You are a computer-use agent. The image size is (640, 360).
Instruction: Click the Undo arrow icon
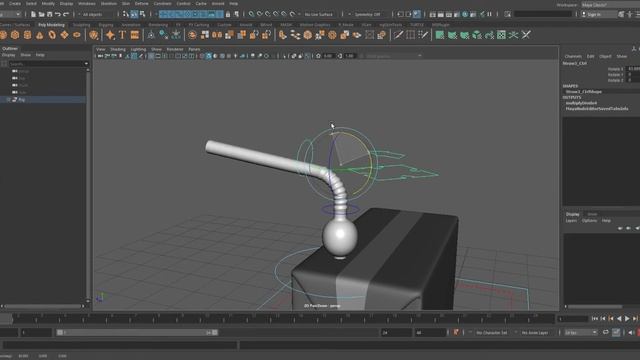[x=58, y=14]
